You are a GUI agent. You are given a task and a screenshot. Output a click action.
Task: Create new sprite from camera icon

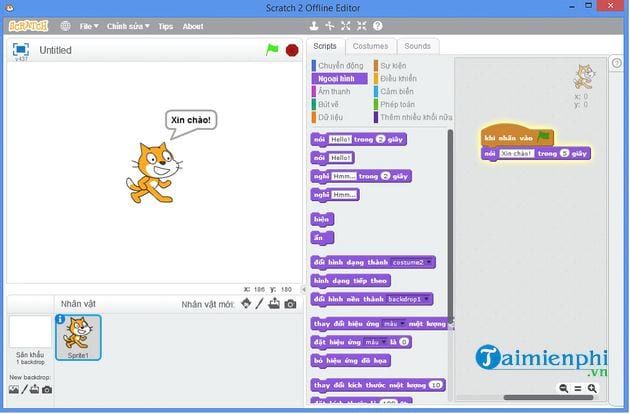[290, 304]
